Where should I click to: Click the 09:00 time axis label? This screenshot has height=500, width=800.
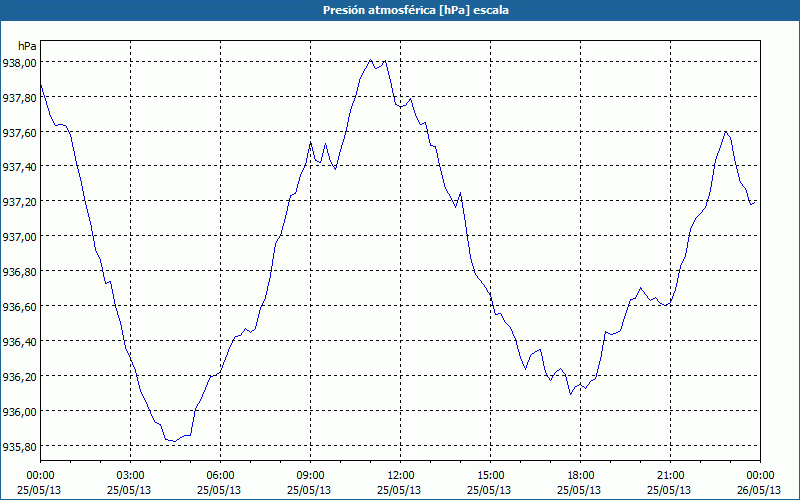point(310,476)
